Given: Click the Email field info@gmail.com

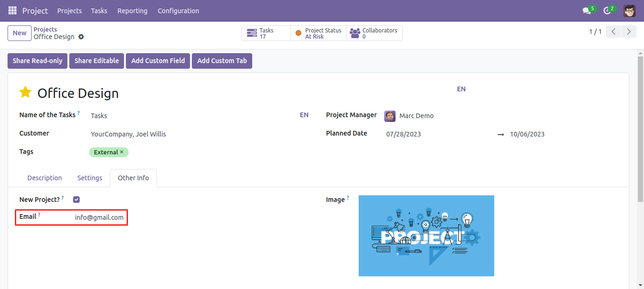Looking at the screenshot, I should (99, 217).
